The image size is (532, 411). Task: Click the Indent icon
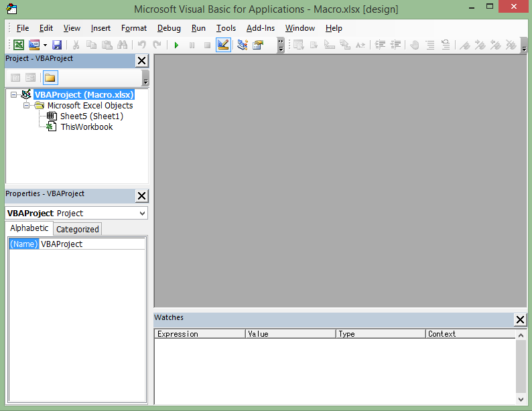pyautogui.click(x=380, y=45)
